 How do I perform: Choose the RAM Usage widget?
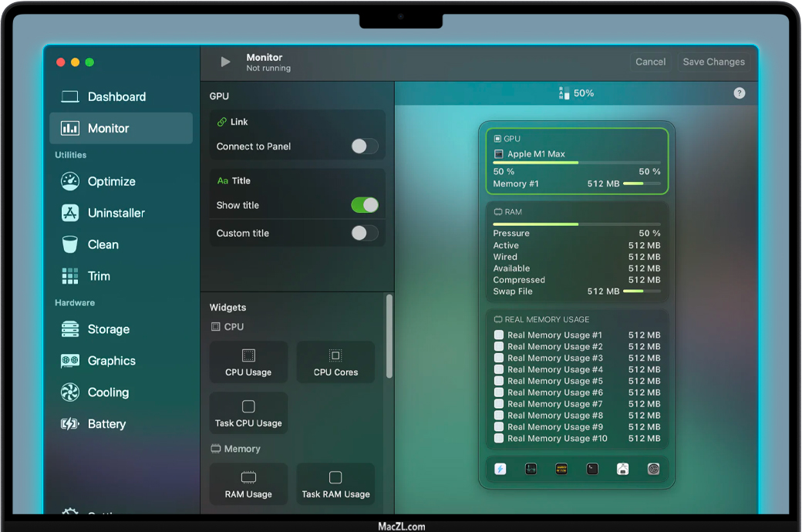[x=248, y=484]
